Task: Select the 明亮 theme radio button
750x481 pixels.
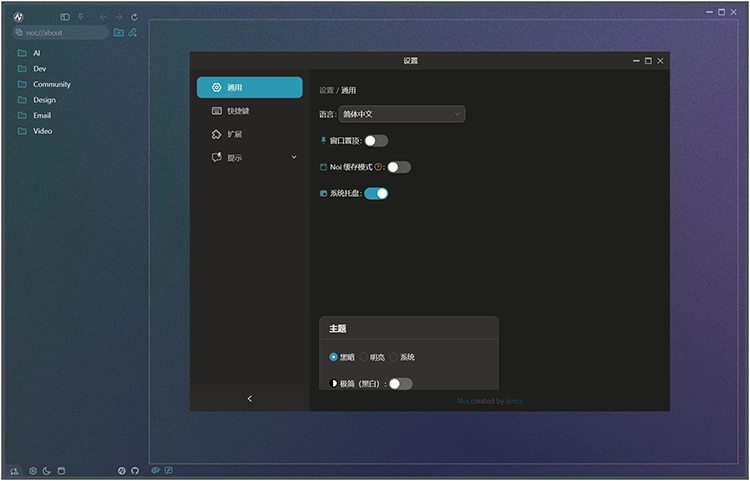Action: pos(364,357)
